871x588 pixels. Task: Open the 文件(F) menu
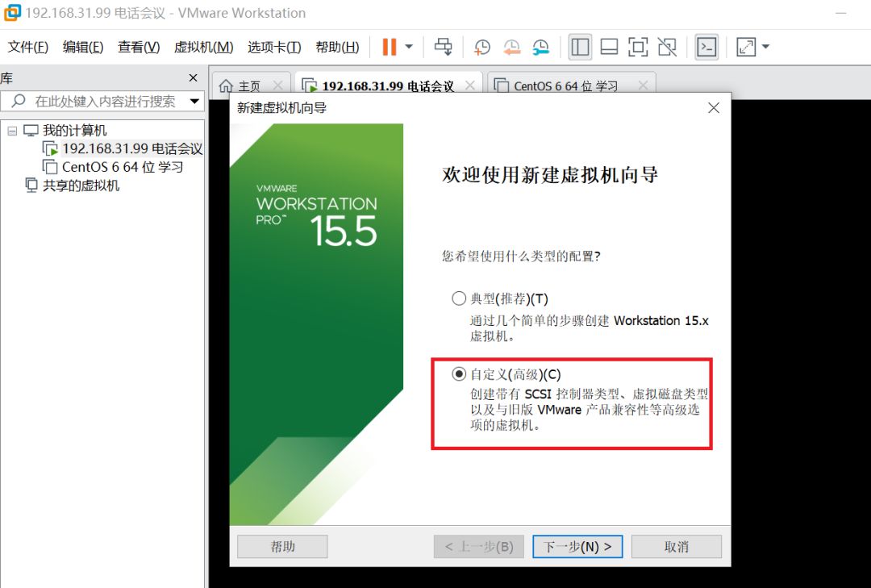coord(27,48)
